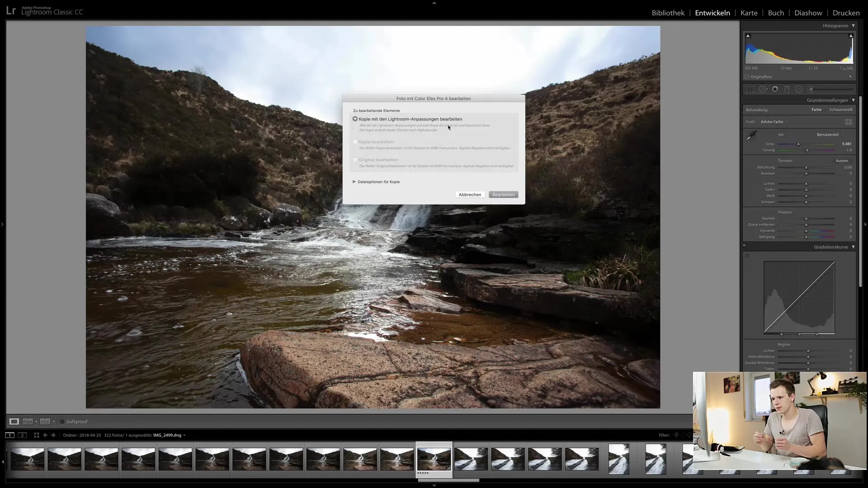Switch to before/after R|A comparison view
This screenshot has height=488, width=868.
pyautogui.click(x=28, y=422)
